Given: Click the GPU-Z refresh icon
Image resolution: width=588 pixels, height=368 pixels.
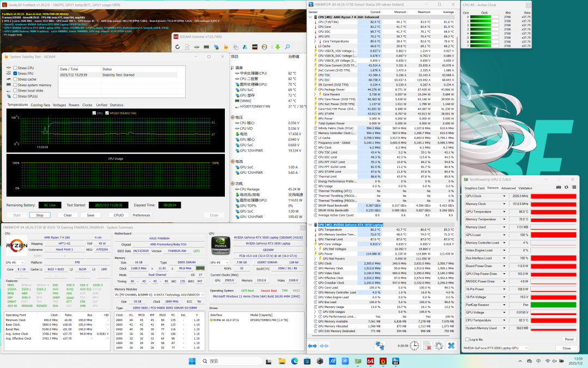Looking at the screenshot, I should point(566,188).
